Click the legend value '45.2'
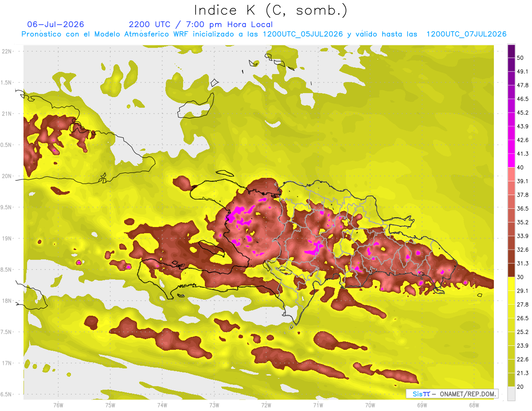The width and height of the screenshot is (532, 411). [x=522, y=113]
